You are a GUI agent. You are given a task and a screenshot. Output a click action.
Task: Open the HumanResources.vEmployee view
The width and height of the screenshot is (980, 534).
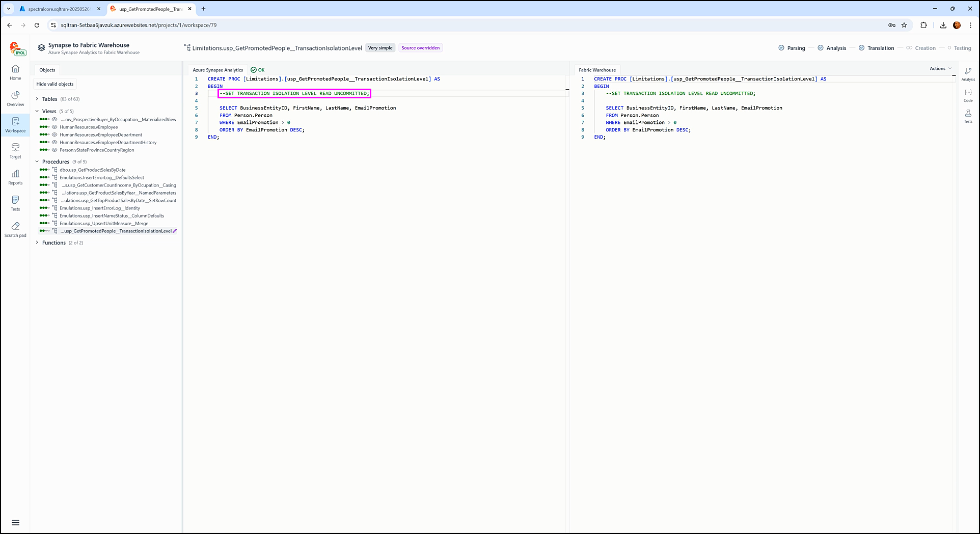tap(89, 127)
